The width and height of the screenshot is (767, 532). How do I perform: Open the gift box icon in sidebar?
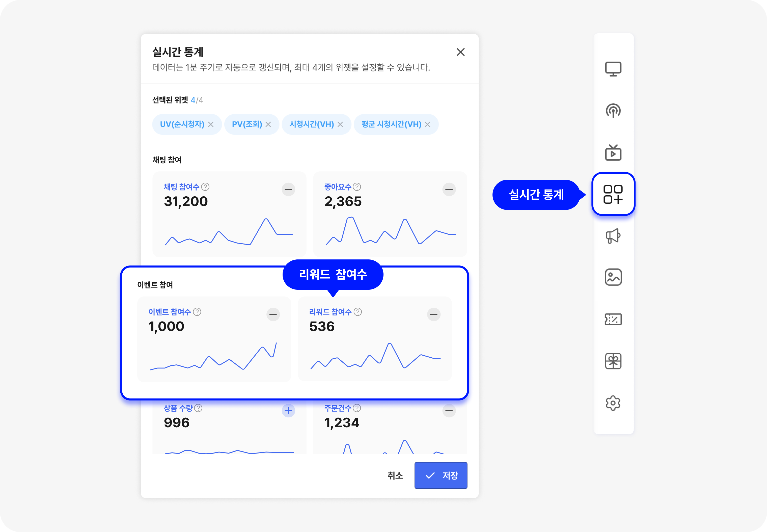click(613, 361)
